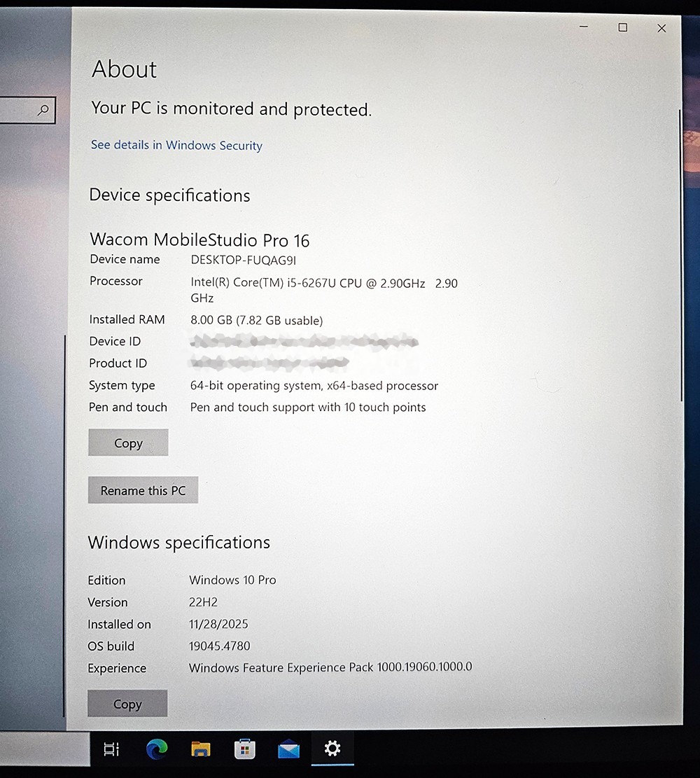The image size is (700, 778).
Task: Close the Settings window
Action: [661, 28]
